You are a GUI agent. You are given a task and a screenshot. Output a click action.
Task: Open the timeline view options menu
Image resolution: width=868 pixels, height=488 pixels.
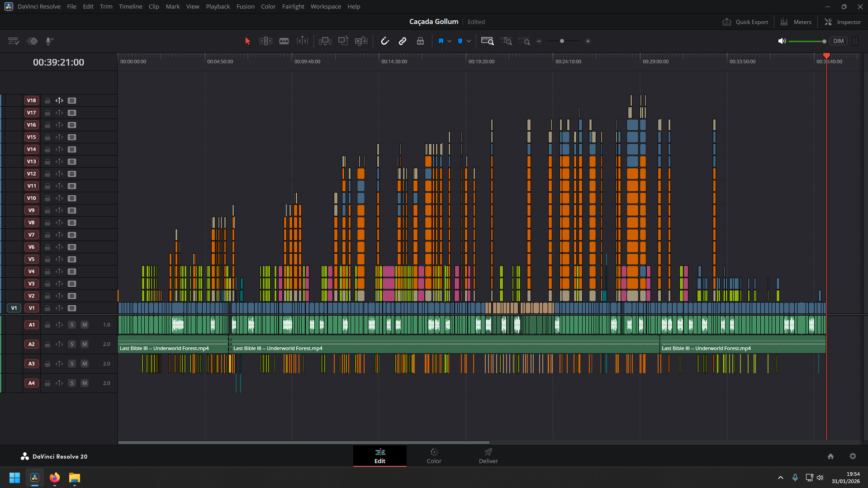(x=14, y=41)
